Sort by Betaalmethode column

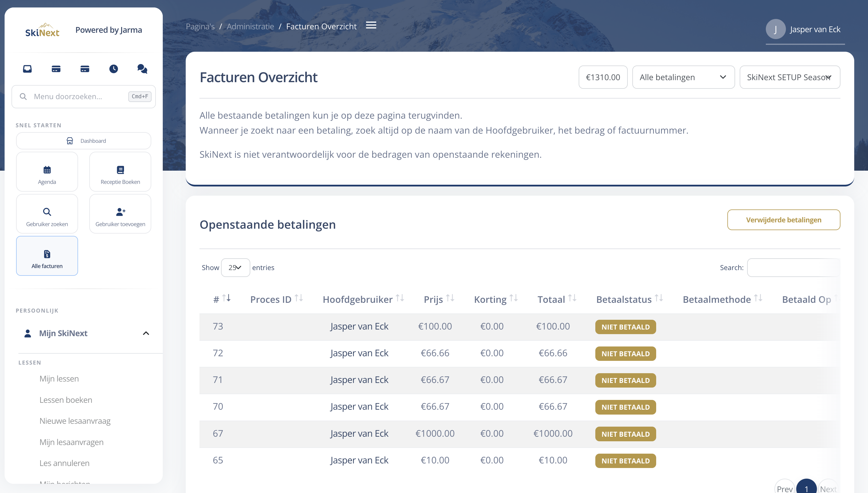point(722,299)
